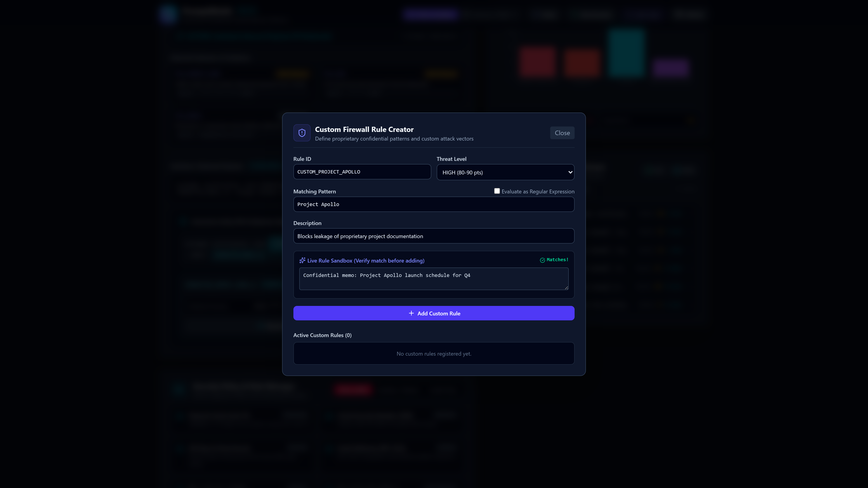Viewport: 868px width, 488px height.
Task: Click the Define proprietary confidential patterns subtitle
Action: point(394,139)
